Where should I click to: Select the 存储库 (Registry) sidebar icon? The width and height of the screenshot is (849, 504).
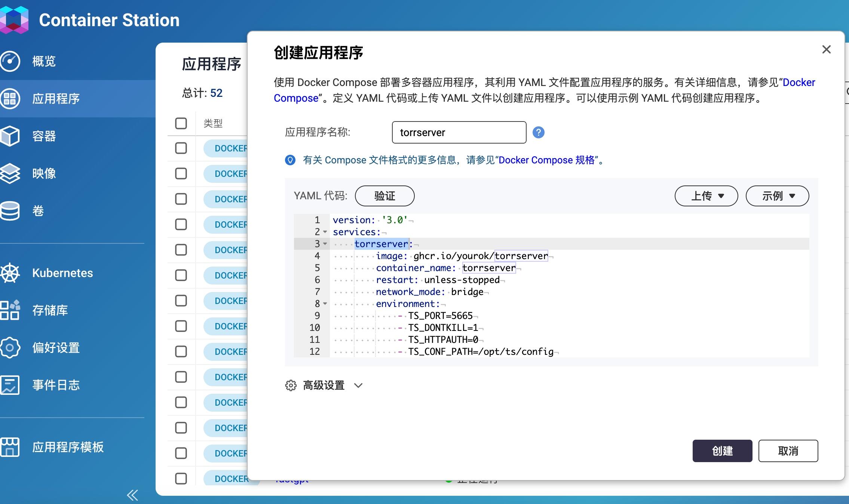[x=50, y=310]
